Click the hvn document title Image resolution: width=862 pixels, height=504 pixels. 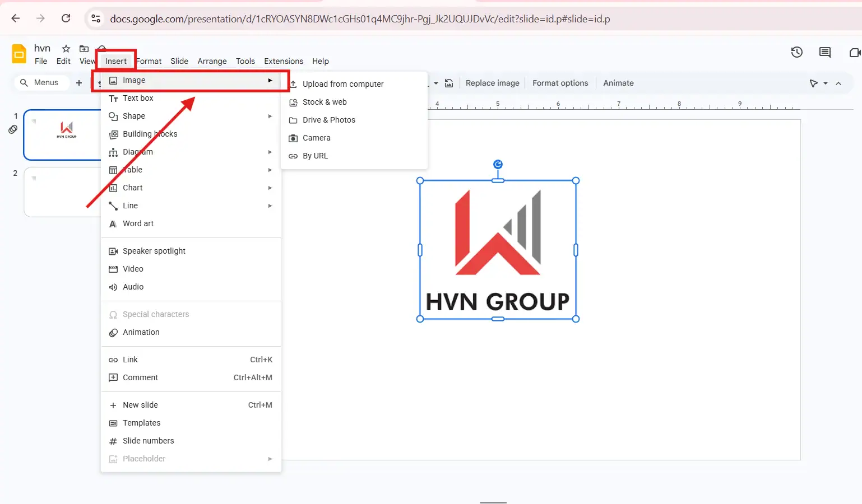click(42, 48)
